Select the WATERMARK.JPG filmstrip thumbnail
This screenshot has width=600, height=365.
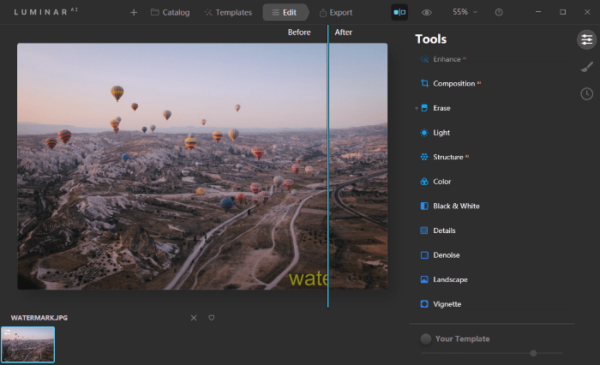coord(28,344)
